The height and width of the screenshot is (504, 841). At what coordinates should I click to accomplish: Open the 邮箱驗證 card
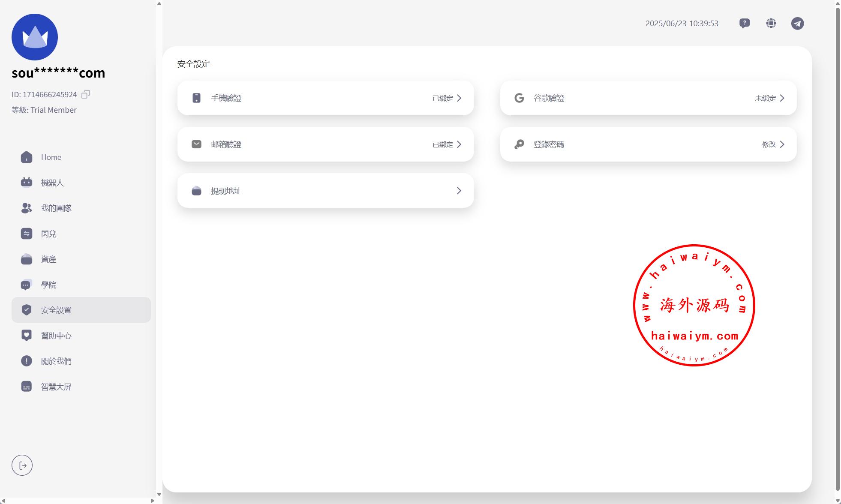click(325, 144)
